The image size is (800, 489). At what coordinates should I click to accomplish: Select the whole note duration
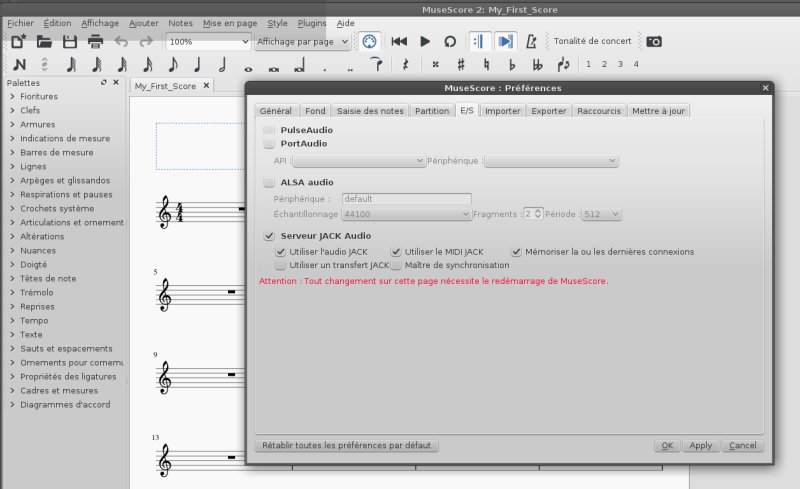[x=248, y=69]
